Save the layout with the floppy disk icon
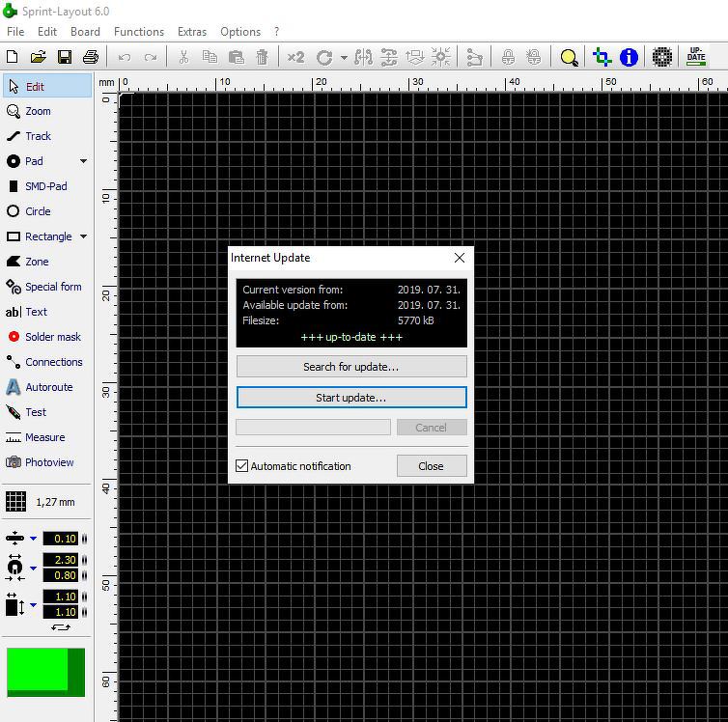728x722 pixels. pyautogui.click(x=65, y=57)
